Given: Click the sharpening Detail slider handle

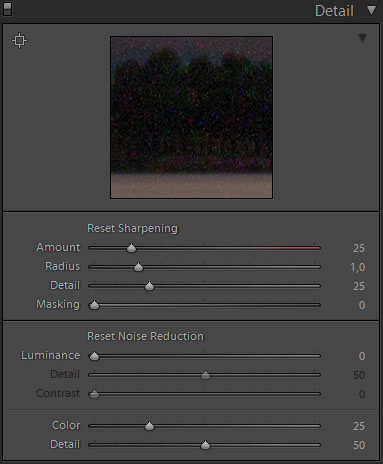Looking at the screenshot, I should (149, 286).
